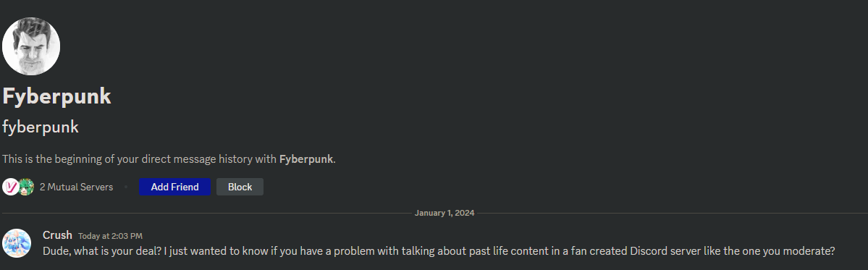
Task: Click the Crush username in the message header
Action: pyautogui.click(x=58, y=235)
